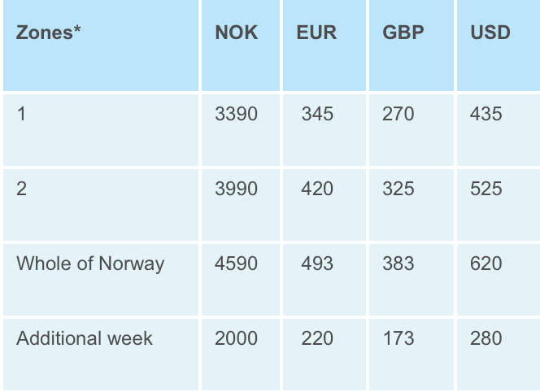Select the 525 USD price cell
This screenshot has height=392, width=540.
486,189
